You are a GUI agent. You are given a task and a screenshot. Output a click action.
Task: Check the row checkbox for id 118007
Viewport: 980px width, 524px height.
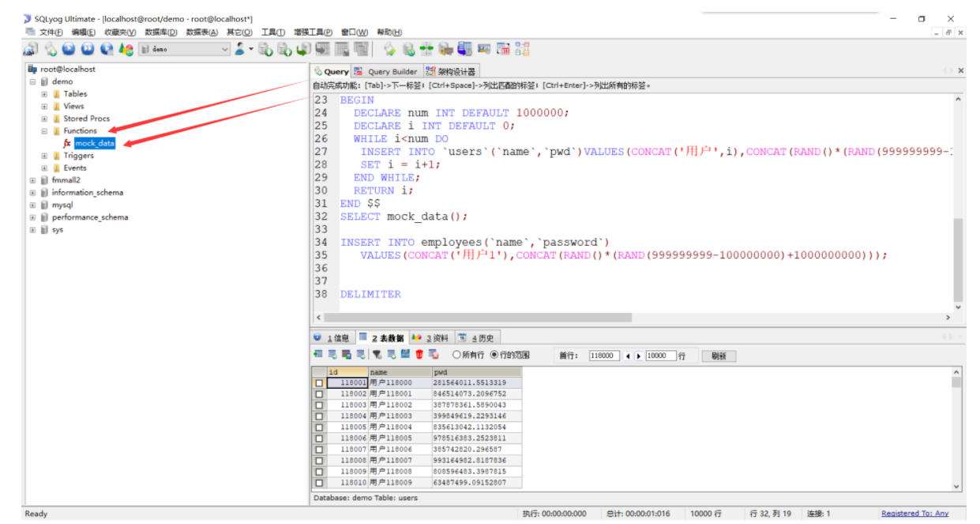[319, 449]
